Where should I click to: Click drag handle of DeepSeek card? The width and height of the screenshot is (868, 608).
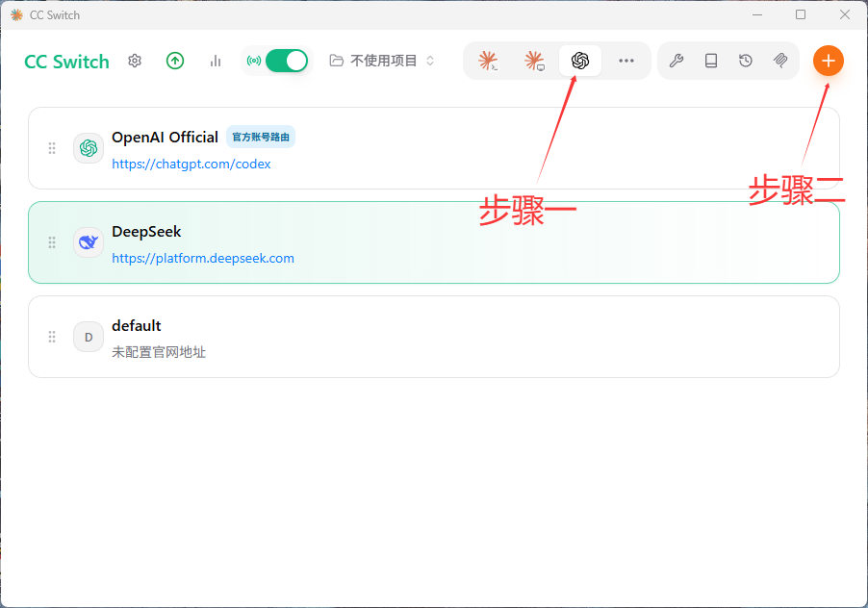(52, 242)
